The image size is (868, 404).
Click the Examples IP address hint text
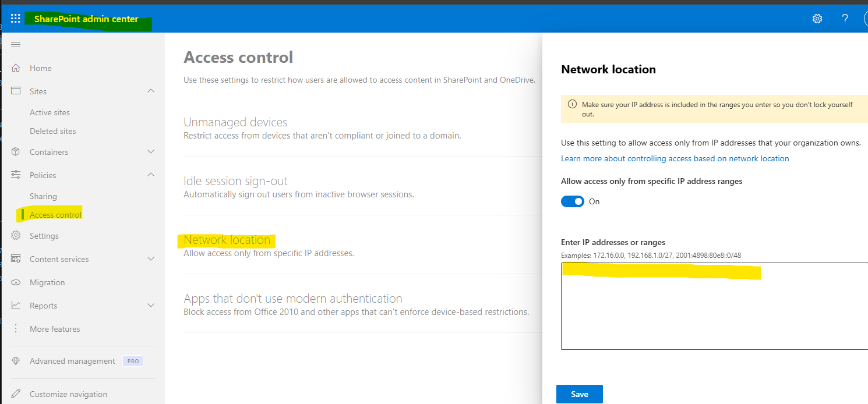[x=651, y=256]
